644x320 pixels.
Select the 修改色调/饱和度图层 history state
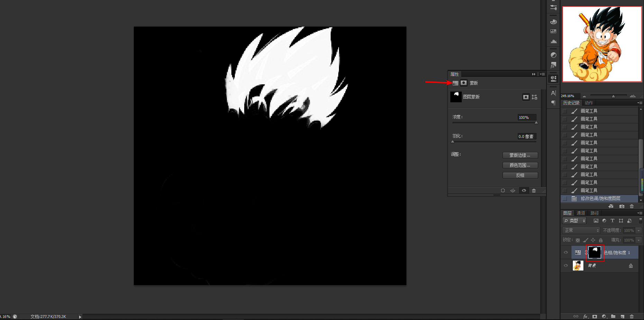click(x=599, y=199)
